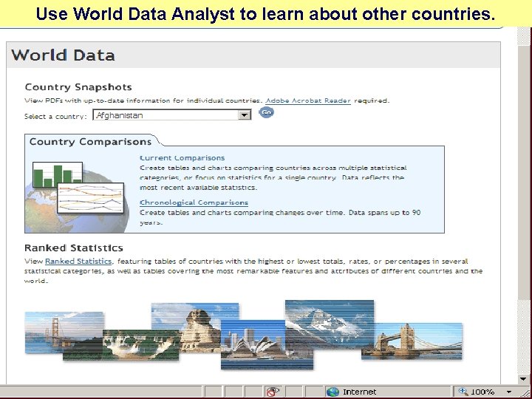Click the Afghanistan country selection field
This screenshot has height=399, width=532.
[x=171, y=115]
